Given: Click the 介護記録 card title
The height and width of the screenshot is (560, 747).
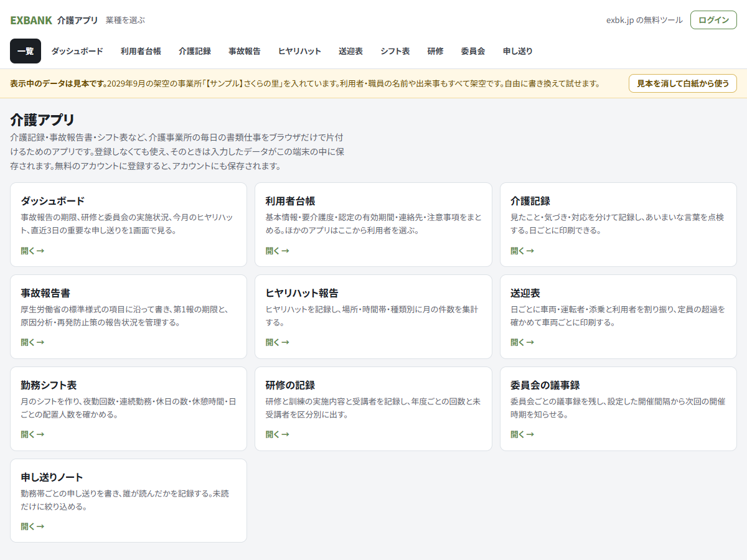Looking at the screenshot, I should coord(530,201).
